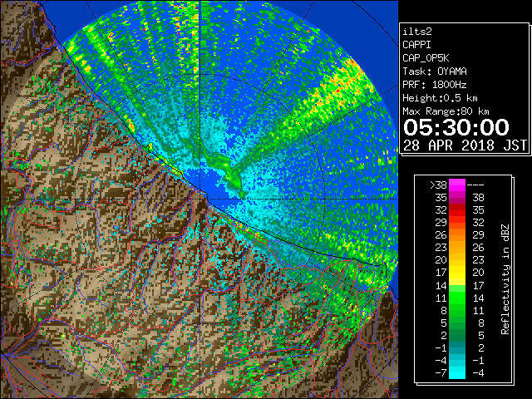Click the PRF: 1800Hz line
This screenshot has width=532, height=399.
[435, 85]
